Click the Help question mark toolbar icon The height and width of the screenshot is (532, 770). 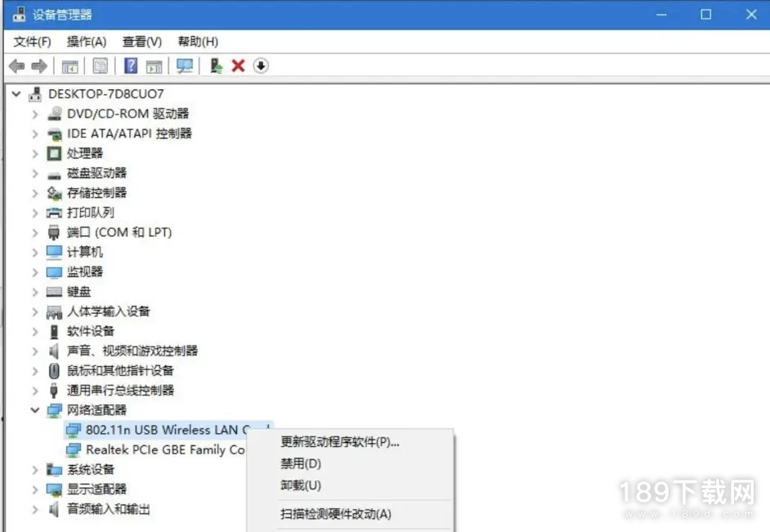coord(130,66)
